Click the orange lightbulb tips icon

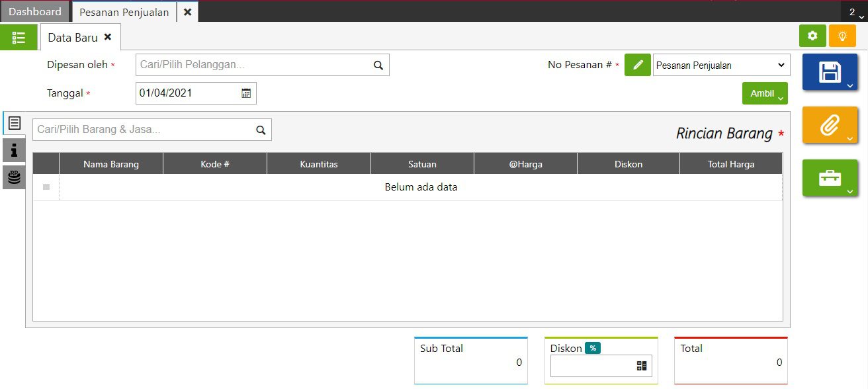842,36
